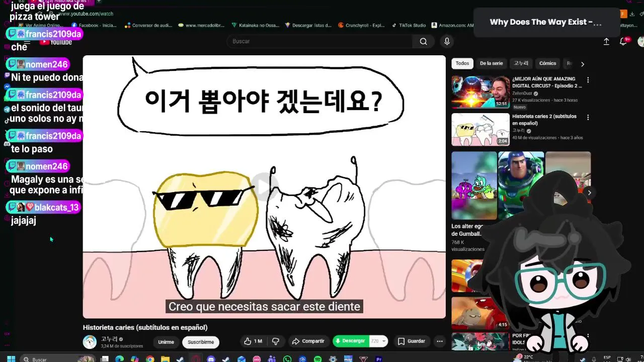Open ¿MEJOR AÚN QUE AMAZING DIGITAL CIRCUS? title
644x362 pixels.
[547, 82]
